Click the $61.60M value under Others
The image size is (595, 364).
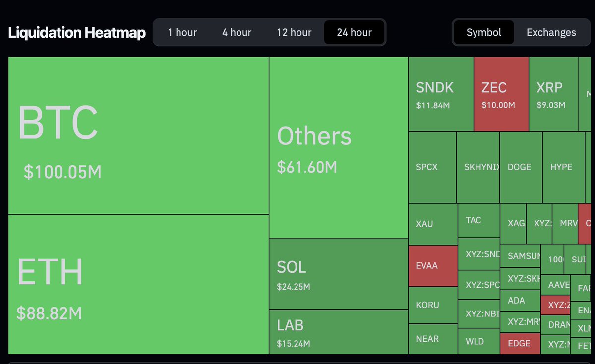[x=307, y=167]
